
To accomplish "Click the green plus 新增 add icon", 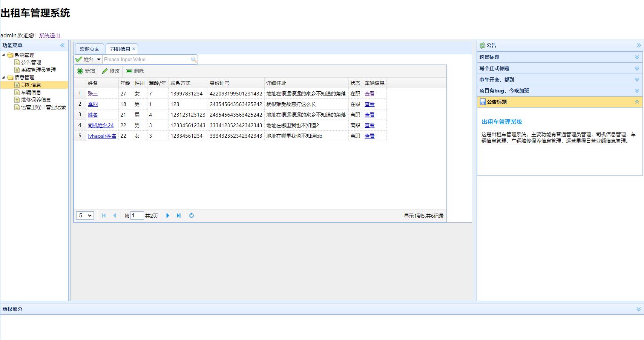I will (80, 71).
